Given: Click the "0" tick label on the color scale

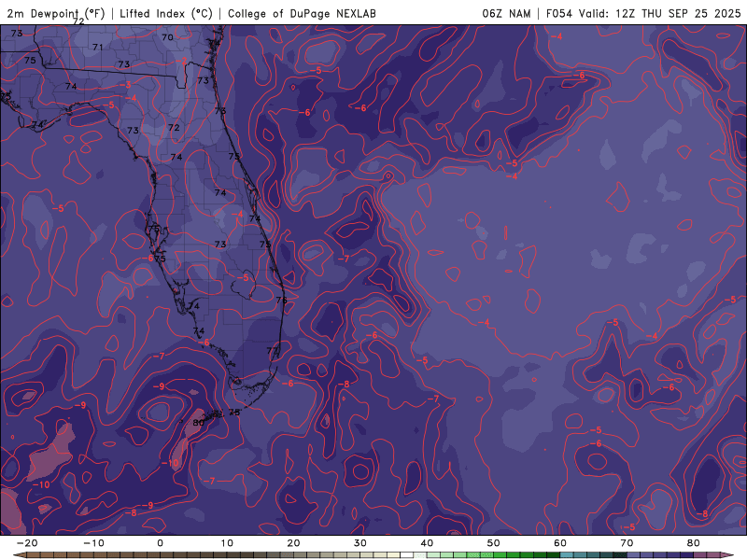Looking at the screenshot, I should (x=160, y=543).
